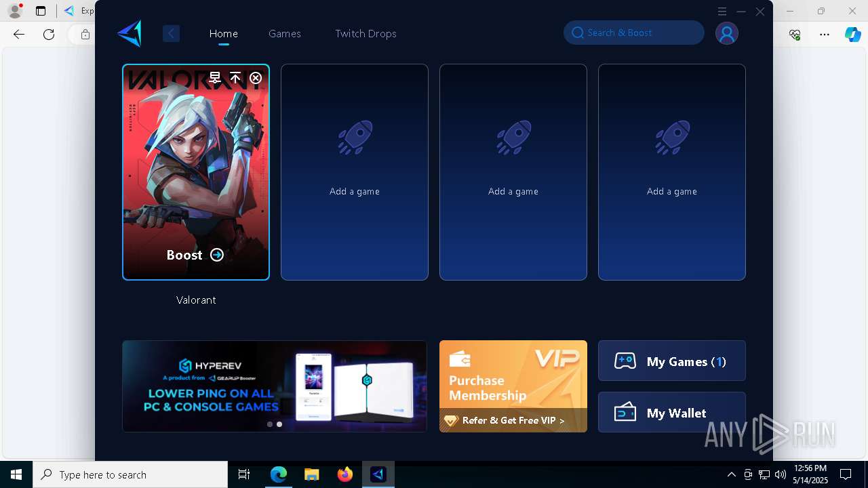Click the taskbar search box
Image resolution: width=868 pixels, height=488 pixels.
(x=130, y=474)
